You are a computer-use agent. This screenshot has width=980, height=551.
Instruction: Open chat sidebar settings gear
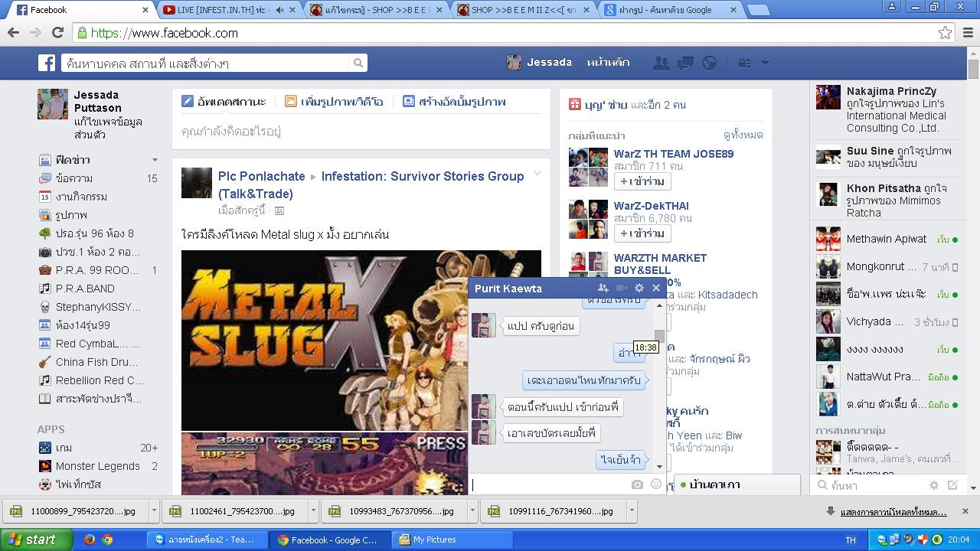pos(934,485)
